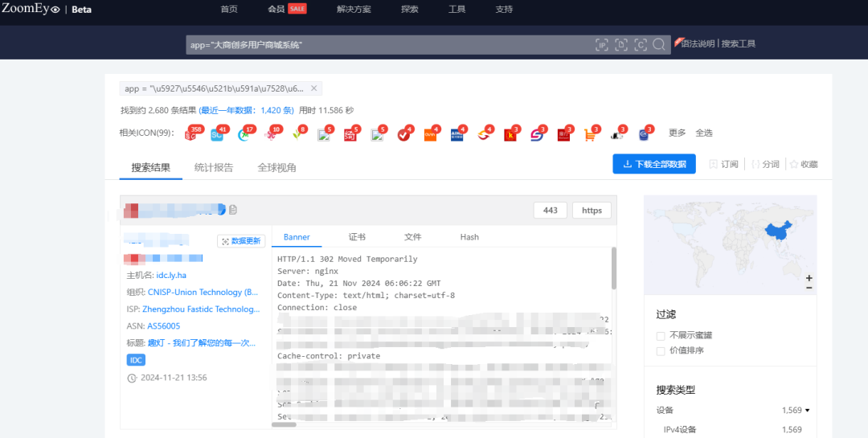The width and height of the screenshot is (868, 438).
Task: Open 解决方案 menu item
Action: (x=354, y=10)
